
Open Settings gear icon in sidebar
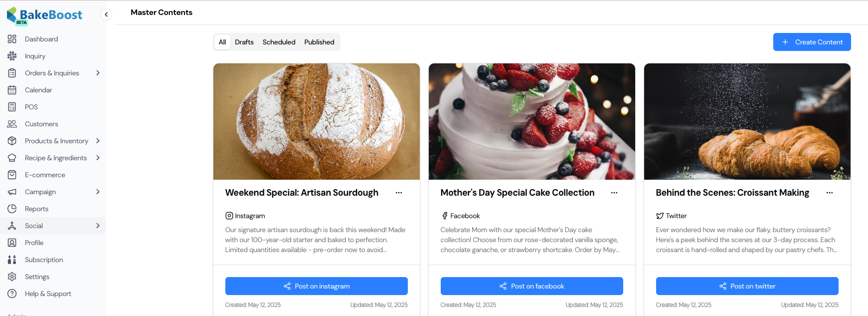(12, 277)
